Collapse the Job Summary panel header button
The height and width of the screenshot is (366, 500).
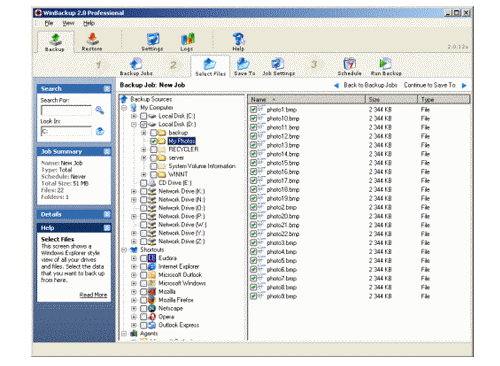(107, 152)
